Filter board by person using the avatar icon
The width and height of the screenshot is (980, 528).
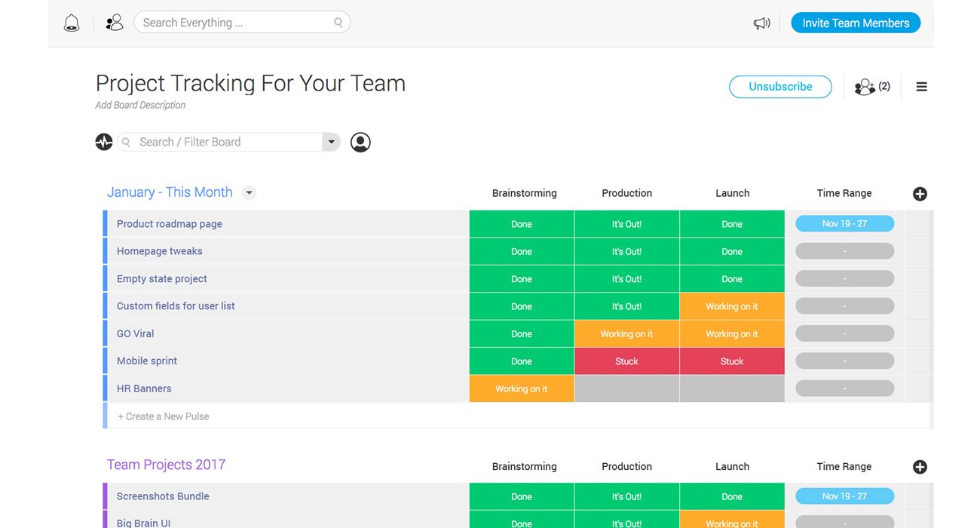click(360, 142)
